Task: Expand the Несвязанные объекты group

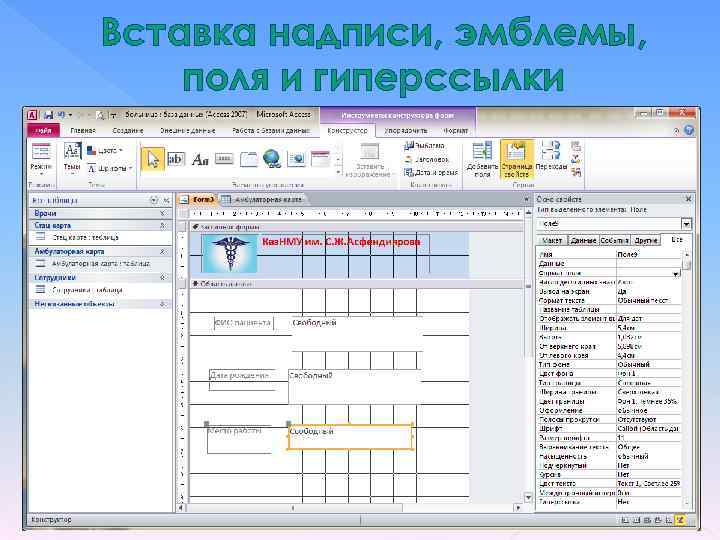Action: [x=162, y=304]
